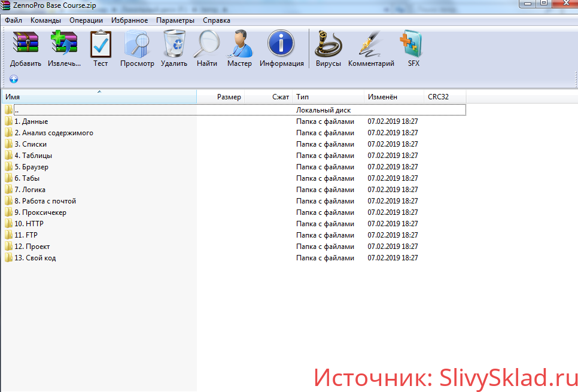Click modified date of '9. Проксичекер'

[393, 212]
